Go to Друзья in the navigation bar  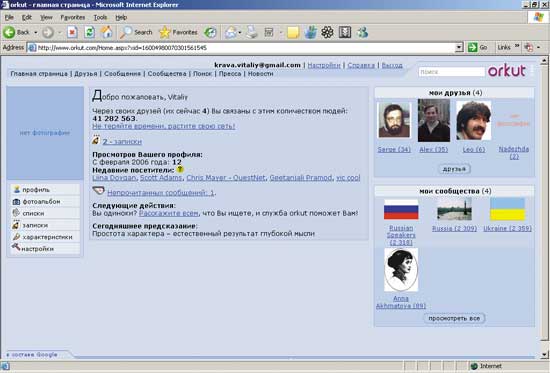[86, 74]
